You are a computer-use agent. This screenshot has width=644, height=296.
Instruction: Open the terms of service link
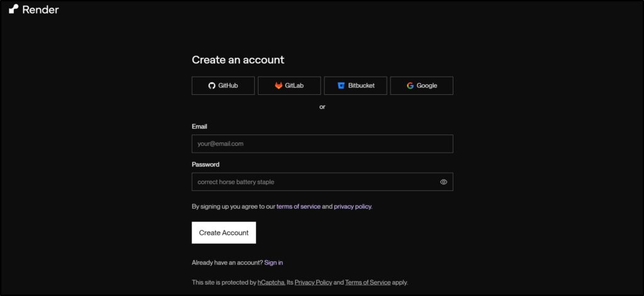pos(298,207)
